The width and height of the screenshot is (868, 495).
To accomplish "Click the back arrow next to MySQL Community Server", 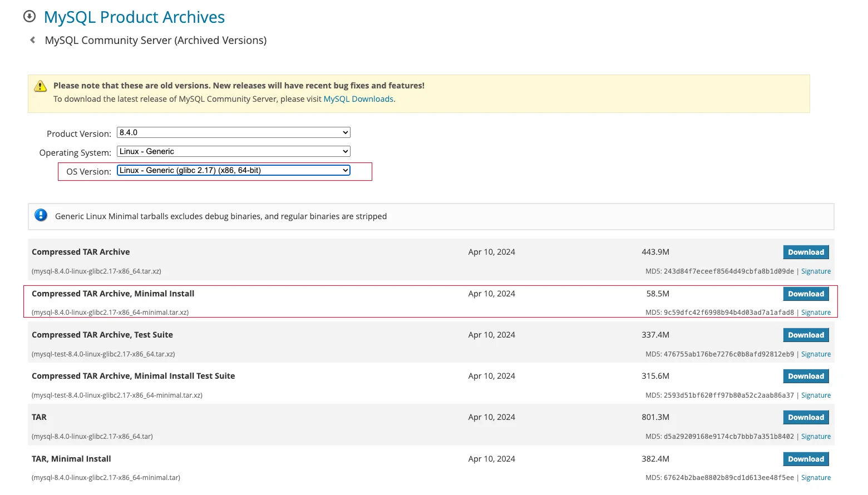I will click(x=33, y=40).
